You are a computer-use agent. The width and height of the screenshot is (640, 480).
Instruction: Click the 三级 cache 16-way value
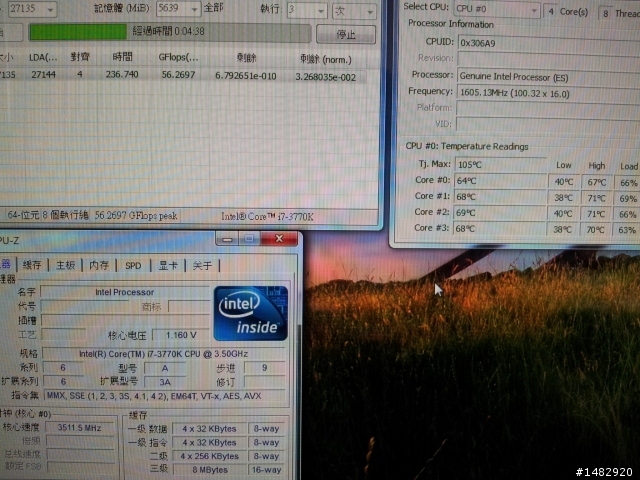[267, 470]
